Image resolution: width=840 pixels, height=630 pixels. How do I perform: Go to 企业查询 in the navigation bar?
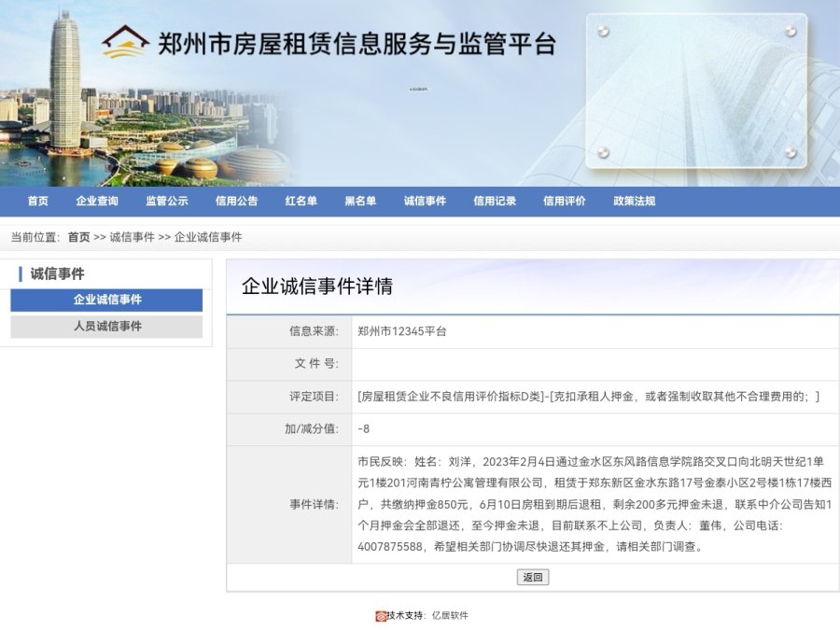click(97, 201)
